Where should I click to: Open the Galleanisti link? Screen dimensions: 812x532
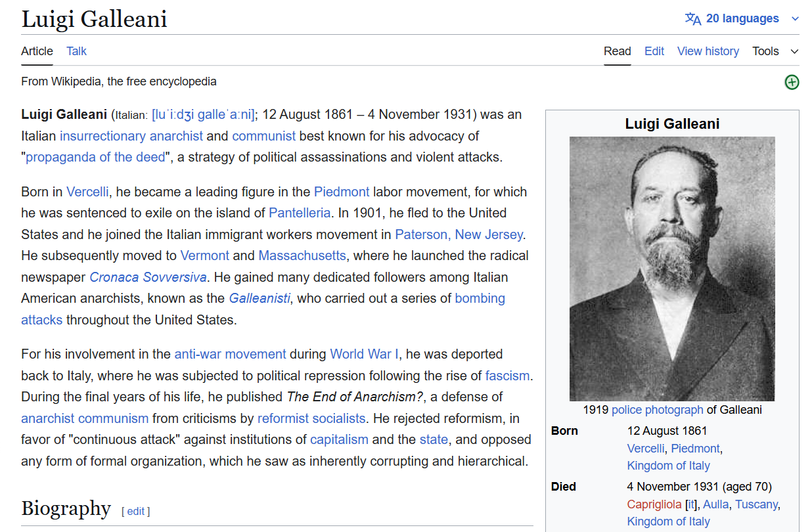coord(259,298)
